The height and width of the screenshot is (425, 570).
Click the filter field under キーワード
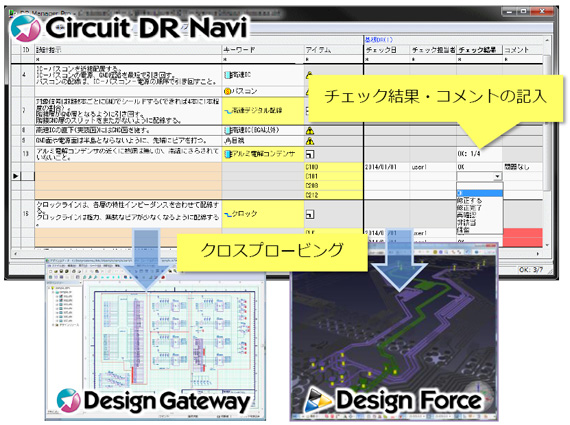(x=262, y=59)
